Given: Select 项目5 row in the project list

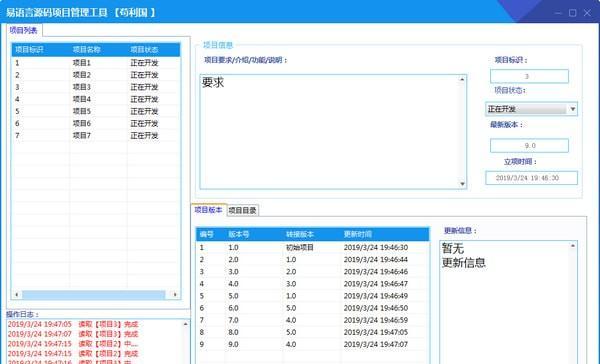Looking at the screenshot, I should [x=96, y=111].
